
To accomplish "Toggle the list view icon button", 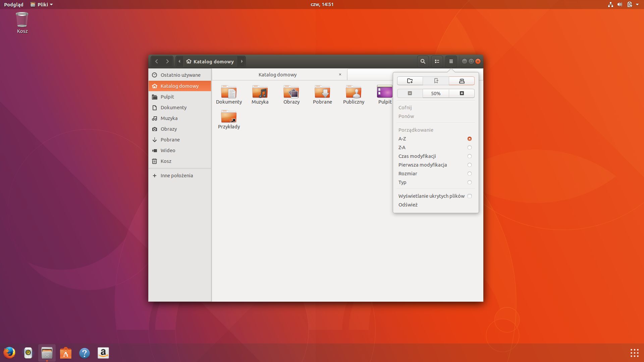I will (x=437, y=61).
